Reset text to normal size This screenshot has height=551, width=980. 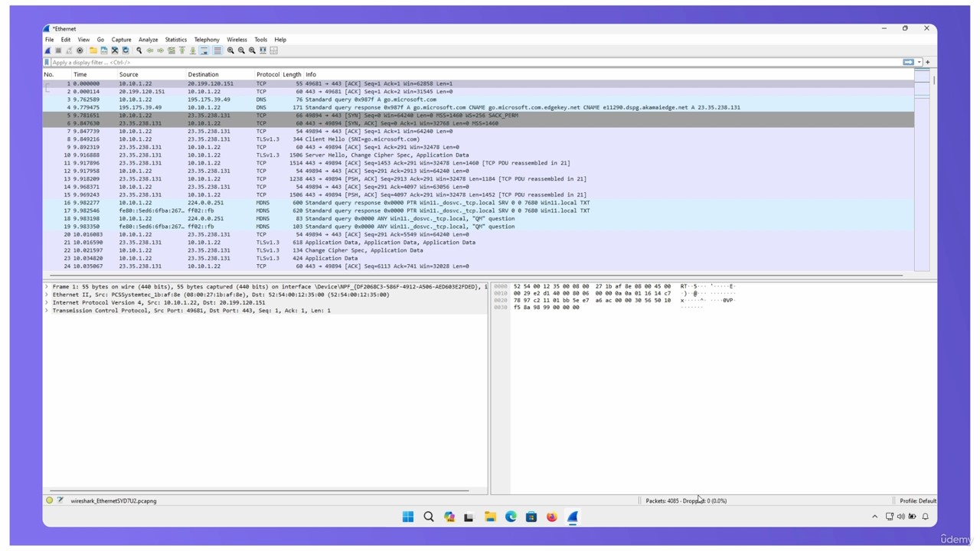click(x=252, y=51)
